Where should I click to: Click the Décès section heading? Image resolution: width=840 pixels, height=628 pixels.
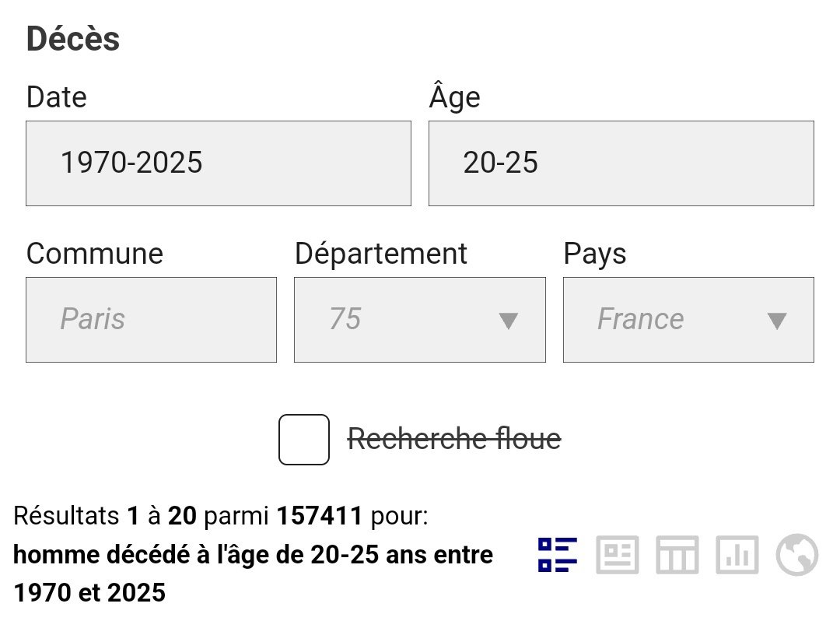[73, 39]
